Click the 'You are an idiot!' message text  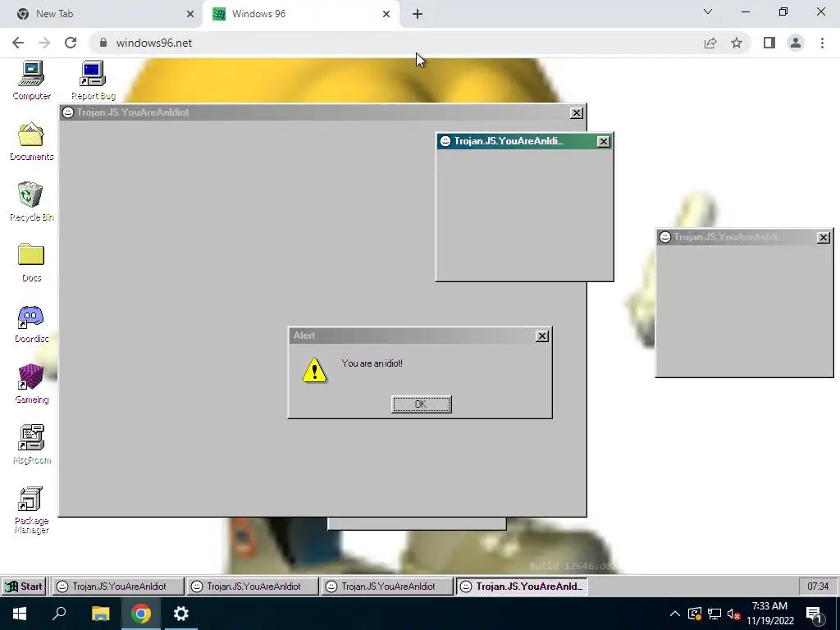click(372, 363)
